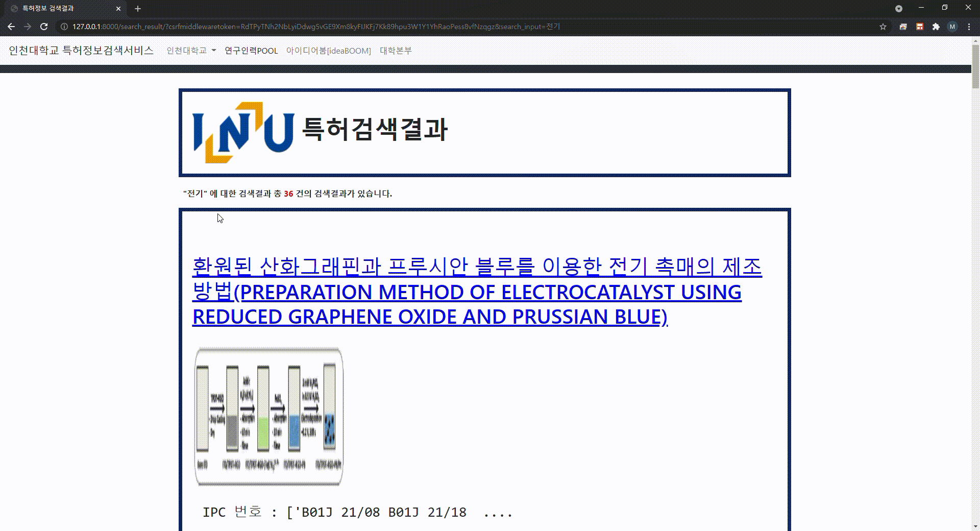Bookmark this page with the star icon
The image size is (980, 531).
883,27
